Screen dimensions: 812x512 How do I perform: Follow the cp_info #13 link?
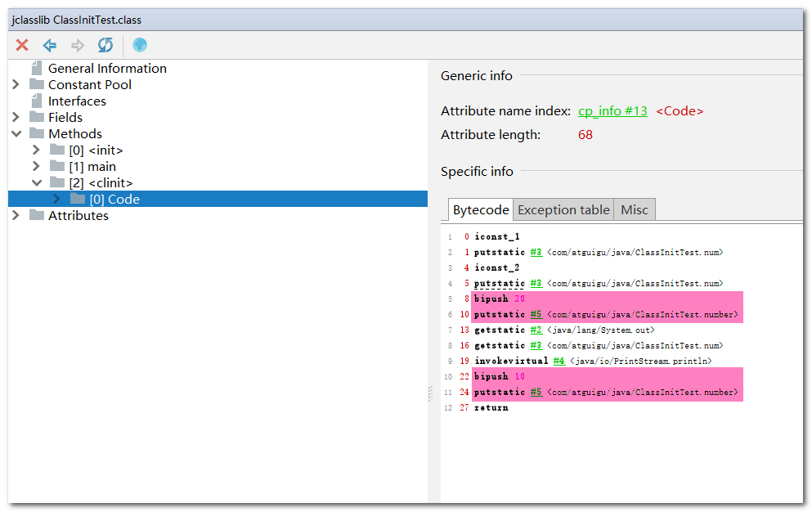coord(612,111)
